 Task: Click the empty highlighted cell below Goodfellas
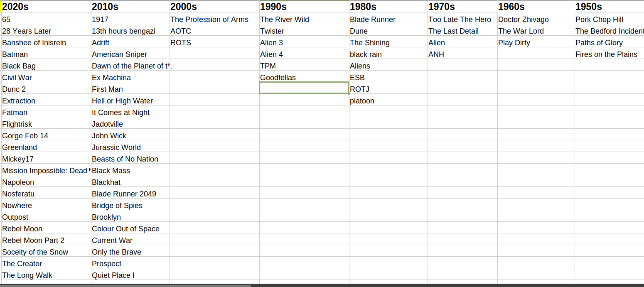(x=304, y=88)
